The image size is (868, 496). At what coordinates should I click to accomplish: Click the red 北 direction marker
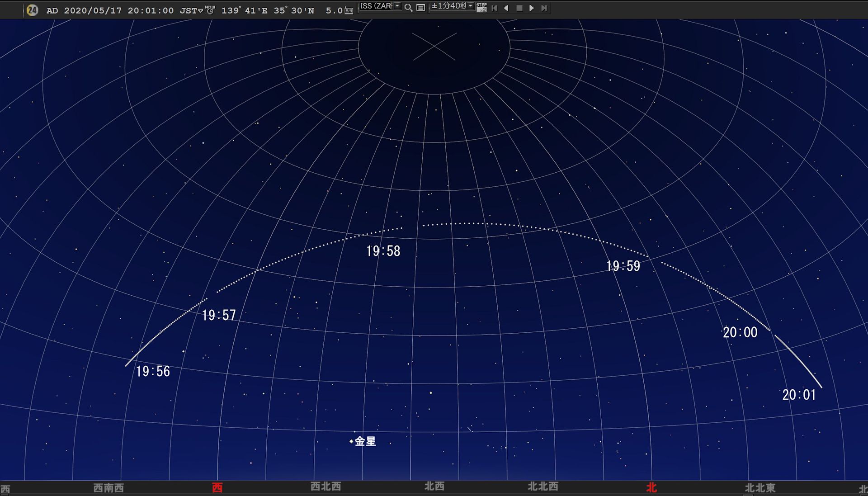point(651,488)
